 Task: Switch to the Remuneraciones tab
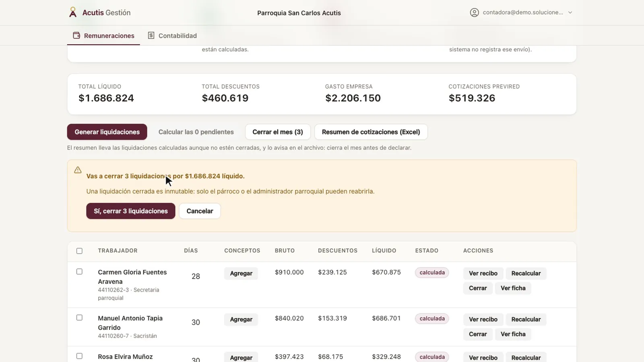[x=103, y=35]
